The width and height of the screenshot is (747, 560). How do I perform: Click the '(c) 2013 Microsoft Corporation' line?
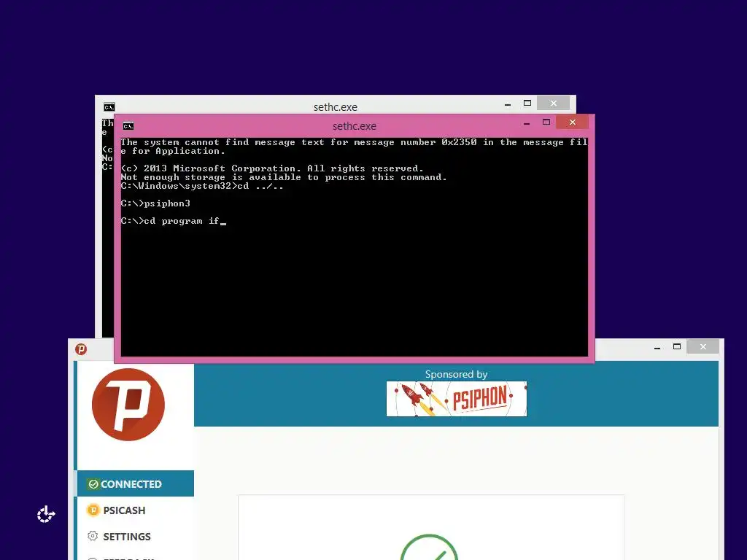point(272,168)
